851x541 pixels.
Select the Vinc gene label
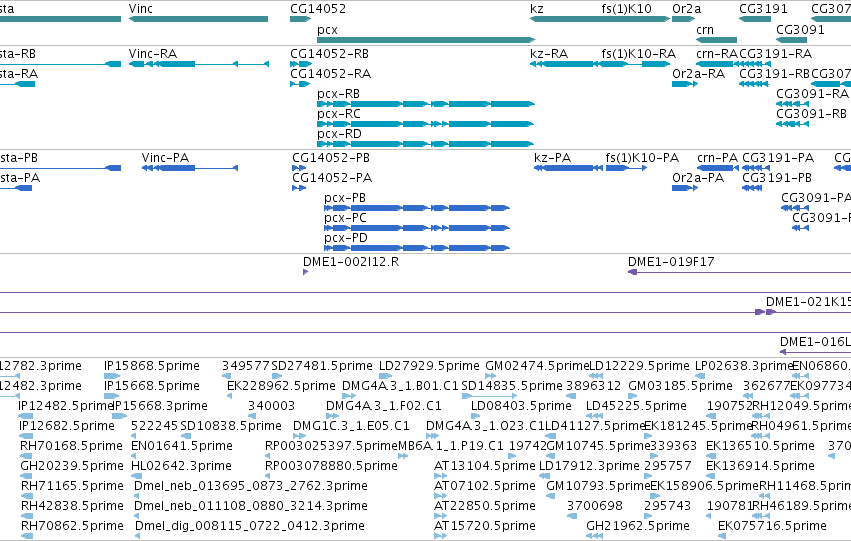pos(141,9)
